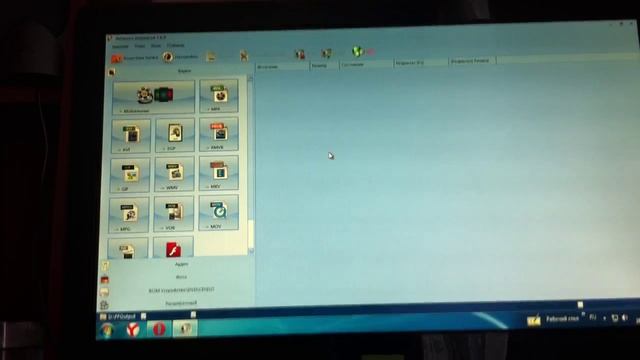640x360 pixels.
Task: Expand the Advanced section
Action: [181, 303]
